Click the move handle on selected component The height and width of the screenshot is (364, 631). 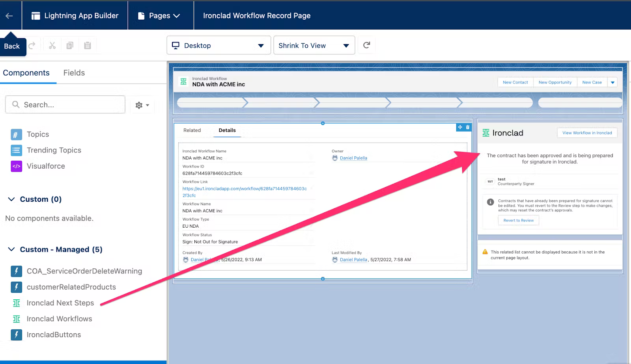[460, 127]
